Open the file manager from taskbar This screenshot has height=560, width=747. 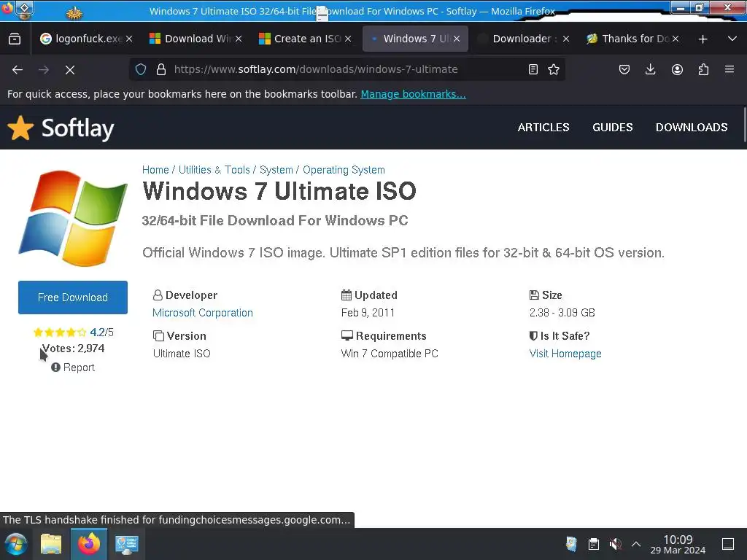(51, 544)
